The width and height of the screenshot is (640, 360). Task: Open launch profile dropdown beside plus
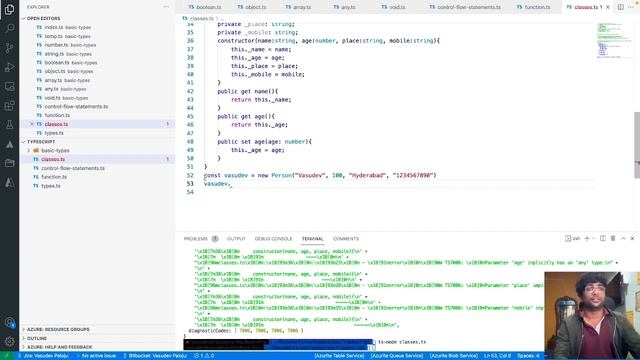point(593,238)
